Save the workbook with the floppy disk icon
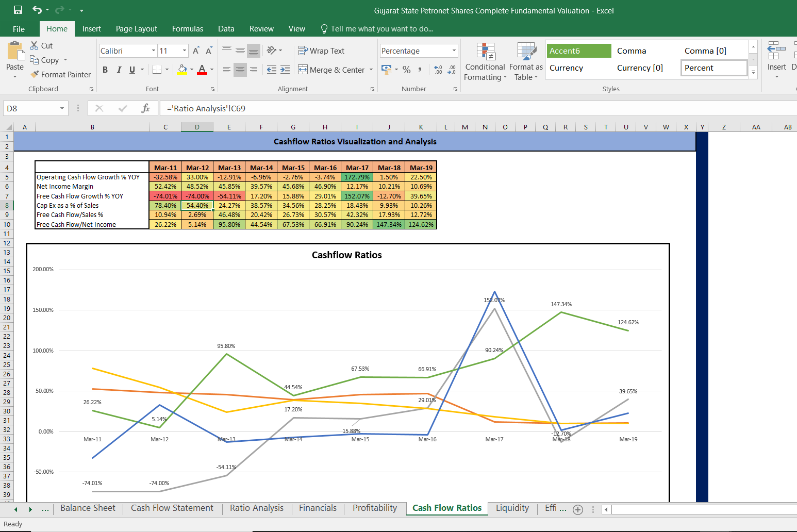Image resolution: width=797 pixels, height=532 pixels. 18,10
